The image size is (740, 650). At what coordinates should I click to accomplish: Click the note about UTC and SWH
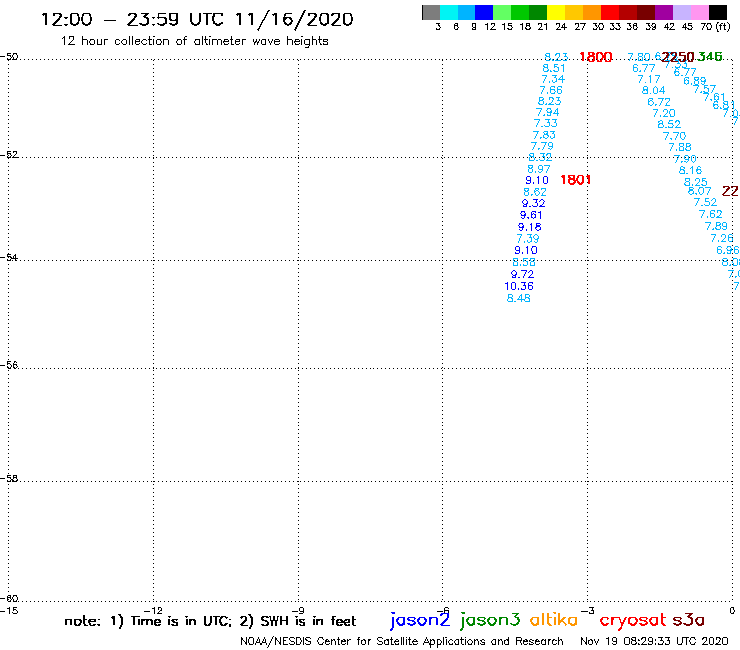point(210,621)
